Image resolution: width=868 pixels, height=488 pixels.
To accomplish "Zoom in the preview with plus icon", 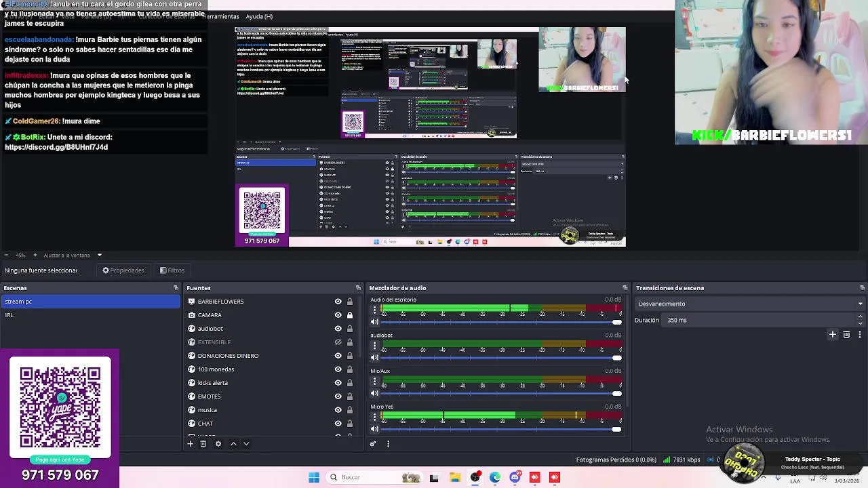I will tap(35, 256).
